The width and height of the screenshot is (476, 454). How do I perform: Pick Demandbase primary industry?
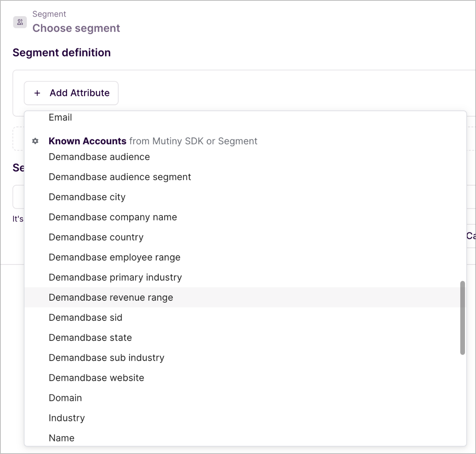click(245, 277)
